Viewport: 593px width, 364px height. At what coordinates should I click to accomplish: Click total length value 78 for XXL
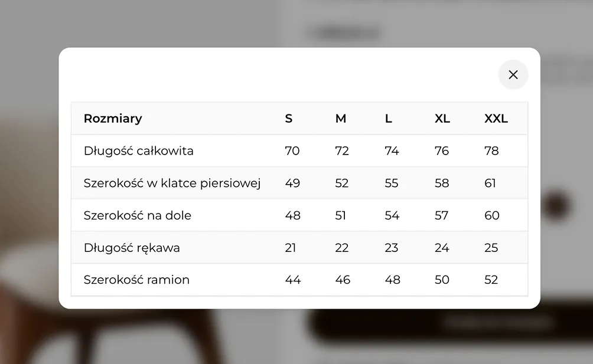tap(491, 150)
